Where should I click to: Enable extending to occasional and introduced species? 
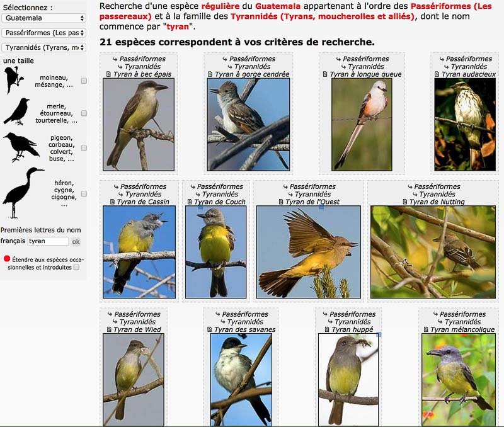(76, 267)
